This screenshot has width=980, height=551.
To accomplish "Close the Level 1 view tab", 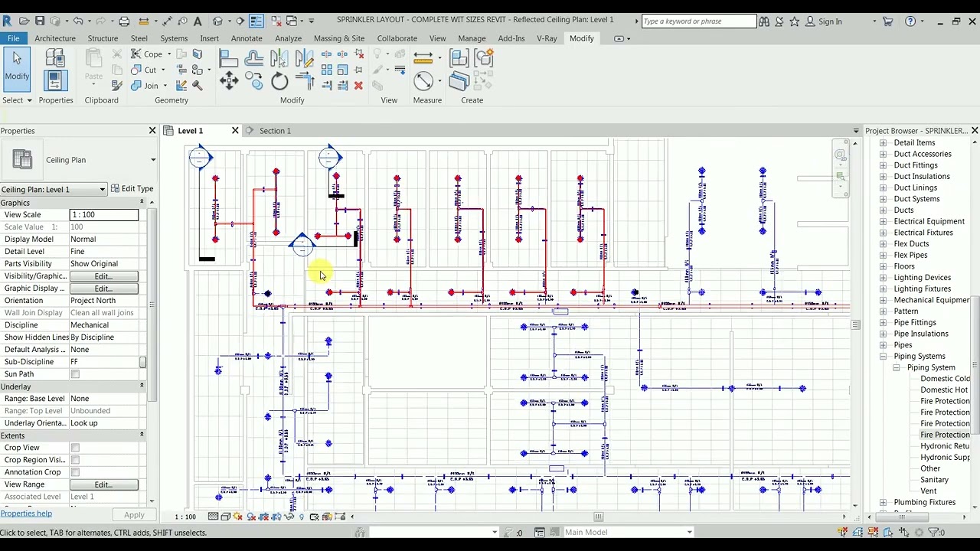I will tap(235, 131).
